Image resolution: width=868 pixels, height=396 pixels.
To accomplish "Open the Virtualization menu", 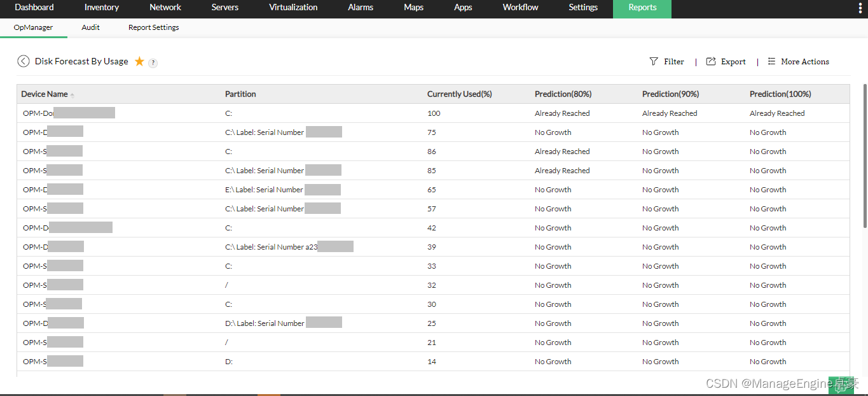I will tap(293, 8).
